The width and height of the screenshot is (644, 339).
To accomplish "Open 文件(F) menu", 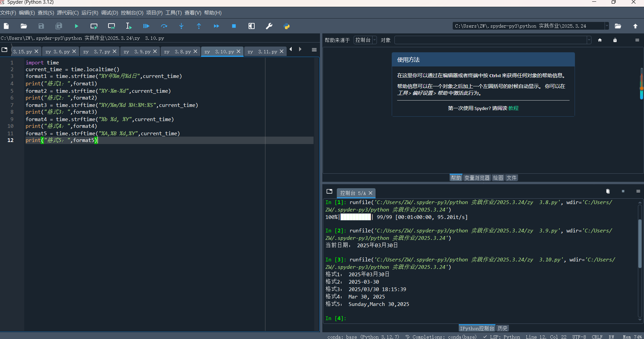I will [8, 13].
